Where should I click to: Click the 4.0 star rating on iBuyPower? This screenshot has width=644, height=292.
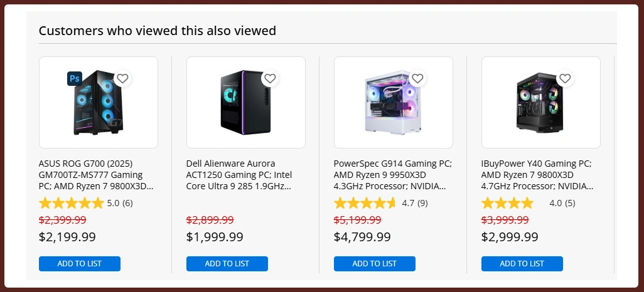(507, 203)
